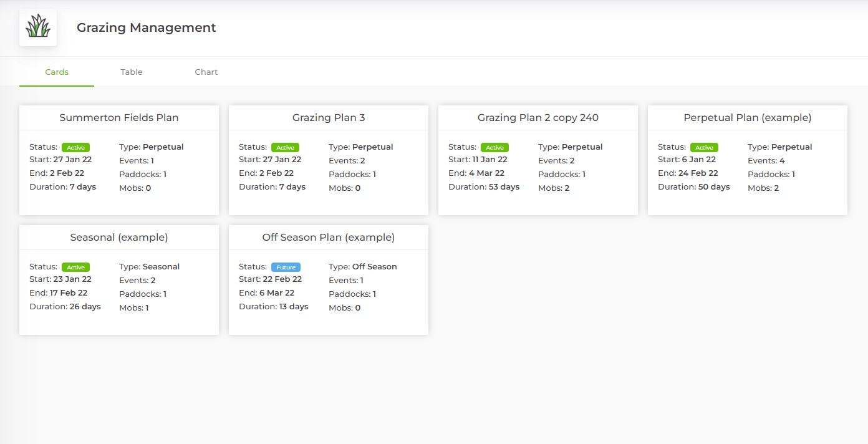Click Active badge on Summerton Fields Plan
Viewport: 868px width, 444px height.
(x=75, y=148)
